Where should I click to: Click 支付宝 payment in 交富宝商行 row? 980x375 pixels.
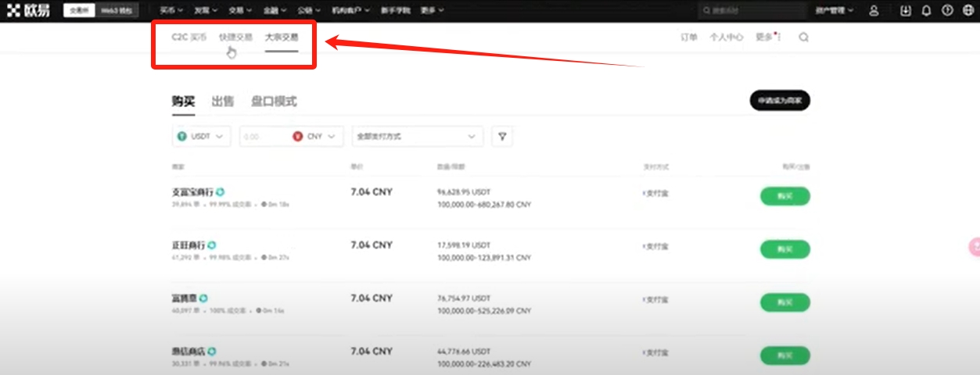pyautogui.click(x=656, y=192)
